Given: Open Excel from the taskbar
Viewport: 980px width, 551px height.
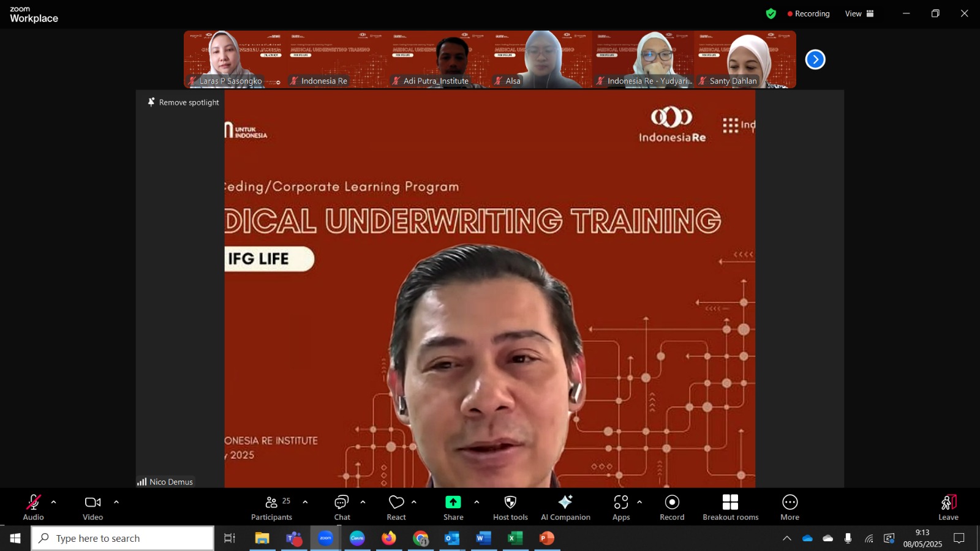Looking at the screenshot, I should click(515, 538).
